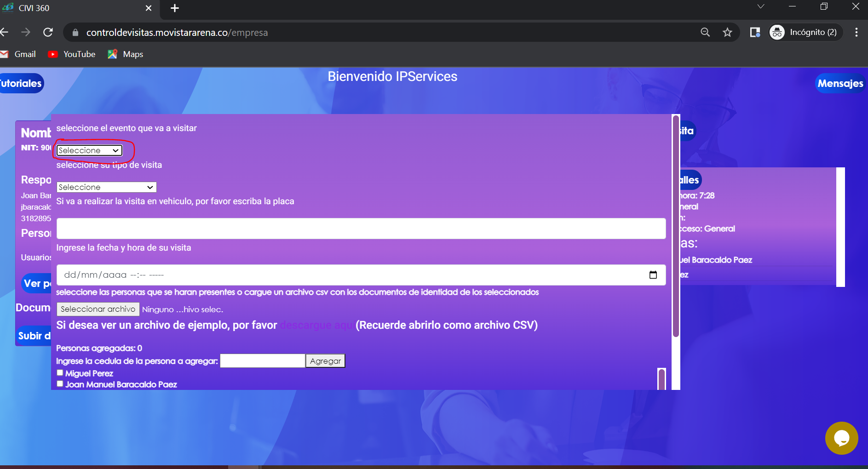Open the event selection dropdown
868x469 pixels.
click(89, 150)
